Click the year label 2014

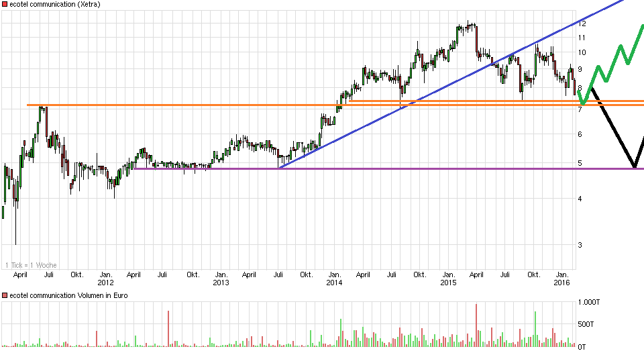334,283
